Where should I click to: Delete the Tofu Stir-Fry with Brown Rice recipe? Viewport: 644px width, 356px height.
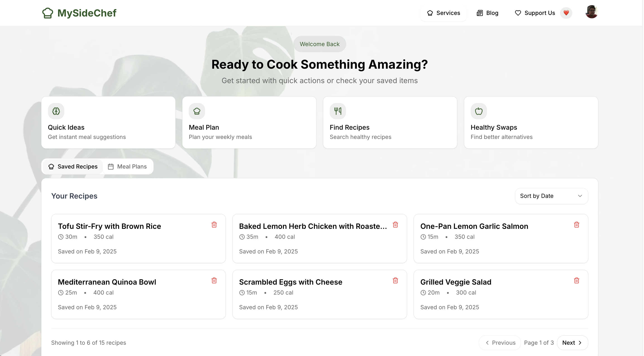pos(214,225)
